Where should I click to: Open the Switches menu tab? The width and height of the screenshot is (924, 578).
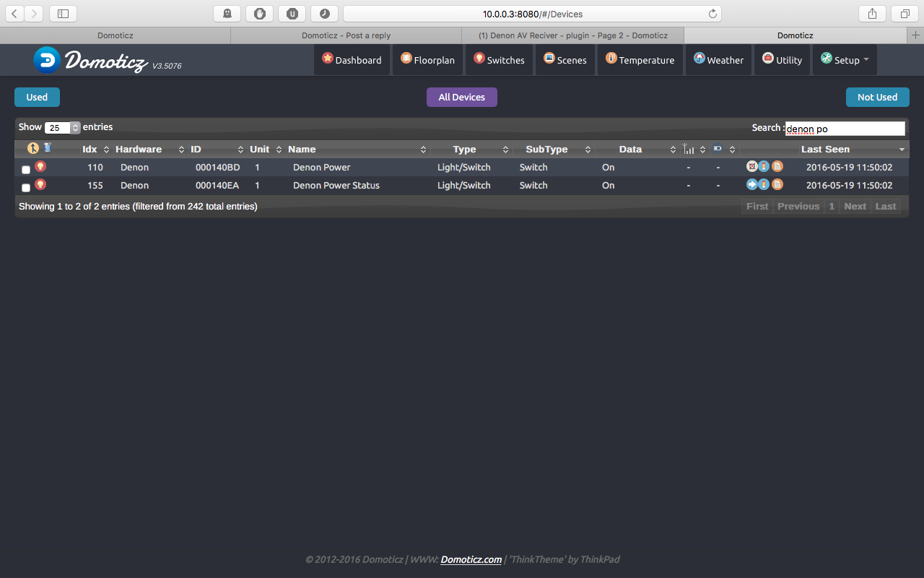pyautogui.click(x=500, y=60)
